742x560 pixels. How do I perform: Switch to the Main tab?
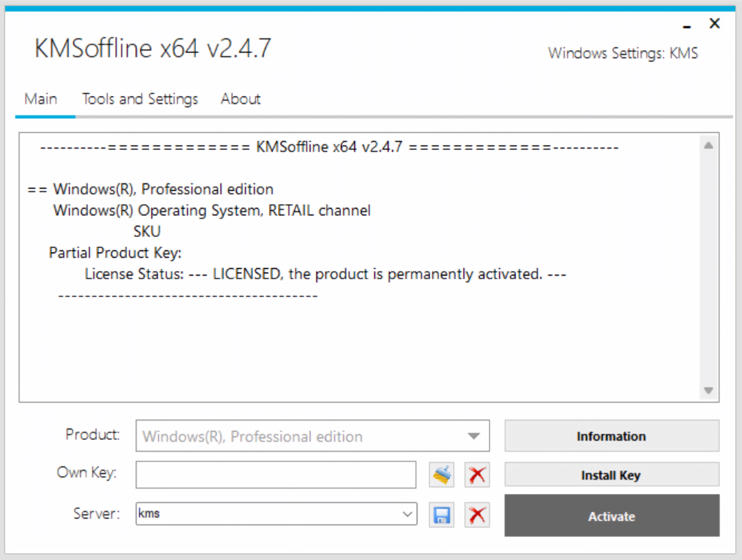pos(41,99)
